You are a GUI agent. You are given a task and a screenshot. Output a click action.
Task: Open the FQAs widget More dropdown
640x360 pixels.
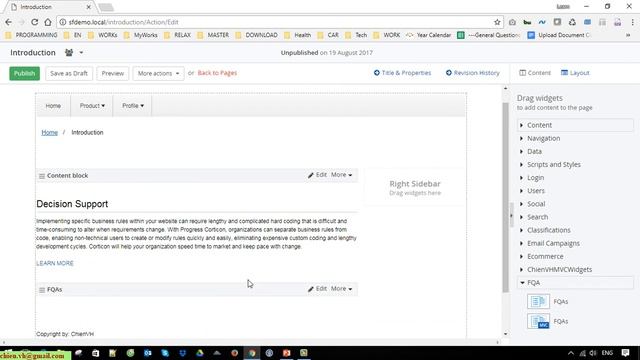(342, 289)
